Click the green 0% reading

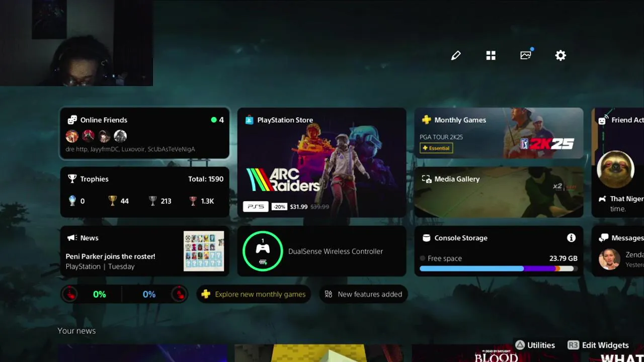(100, 294)
